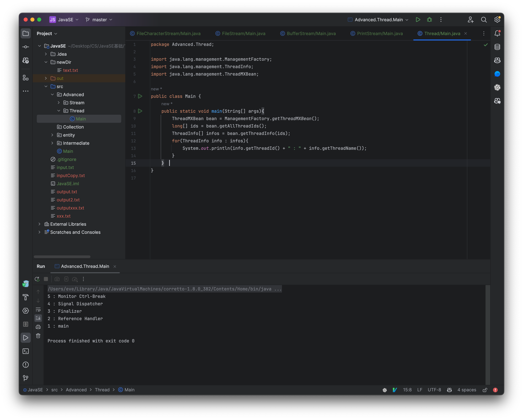
Task: Rerun the Advanced.Thread.Main process
Action: coord(37,279)
